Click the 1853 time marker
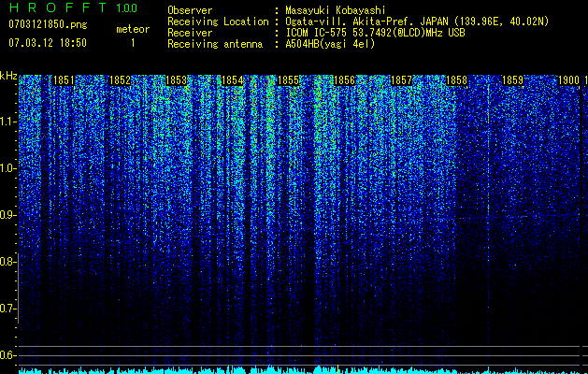The width and height of the screenshot is (588, 374). pos(176,80)
